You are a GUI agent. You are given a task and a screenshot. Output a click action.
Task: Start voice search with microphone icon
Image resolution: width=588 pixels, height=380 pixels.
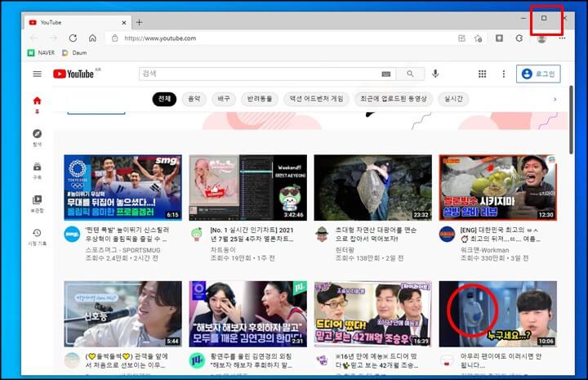click(435, 74)
